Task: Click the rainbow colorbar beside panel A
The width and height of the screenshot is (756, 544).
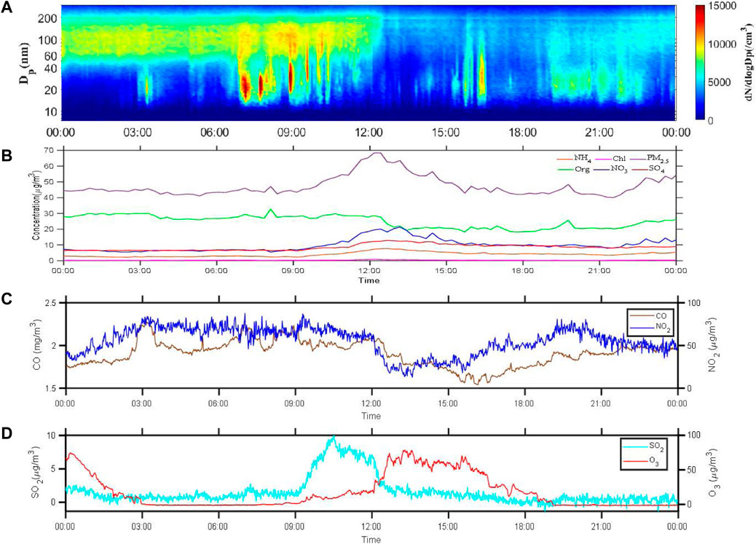Action: point(701,63)
